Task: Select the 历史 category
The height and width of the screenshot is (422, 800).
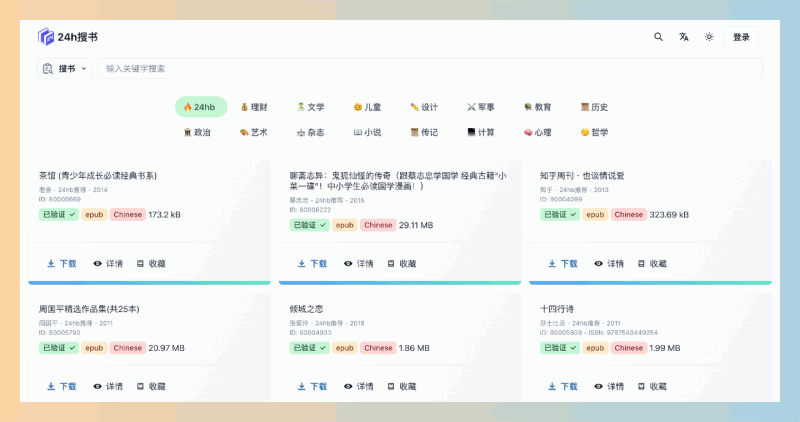Action: tap(594, 107)
